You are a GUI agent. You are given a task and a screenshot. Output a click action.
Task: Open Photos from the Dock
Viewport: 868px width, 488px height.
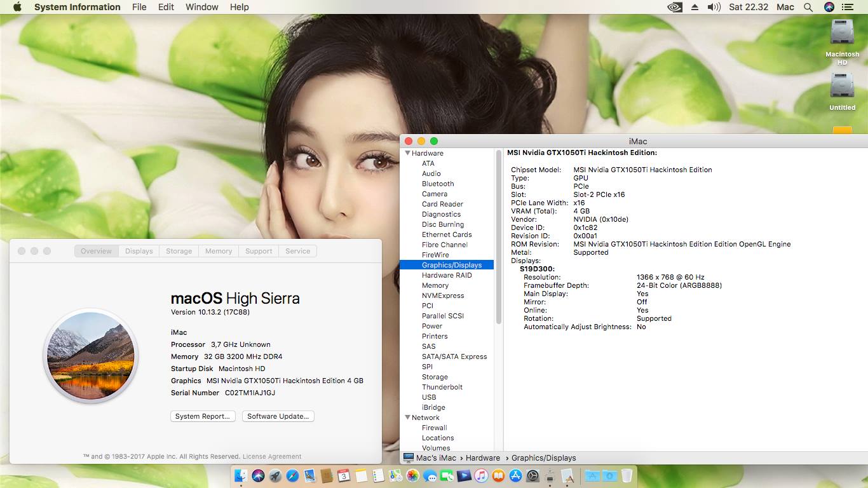click(412, 475)
